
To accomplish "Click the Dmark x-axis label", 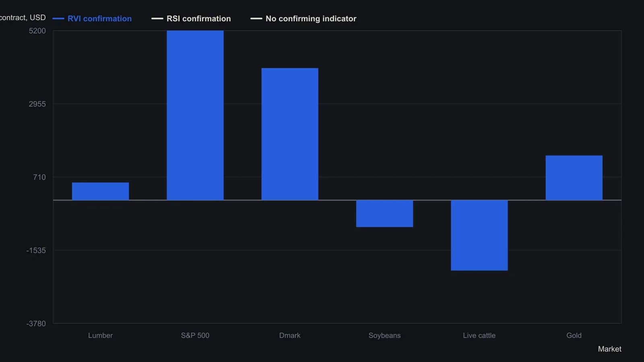I will pyautogui.click(x=290, y=335).
